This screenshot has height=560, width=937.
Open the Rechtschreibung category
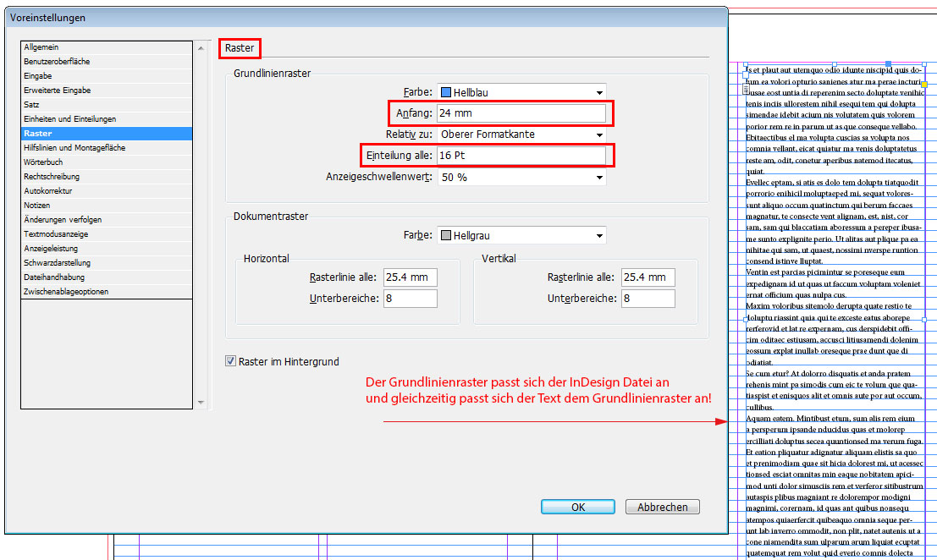point(52,177)
